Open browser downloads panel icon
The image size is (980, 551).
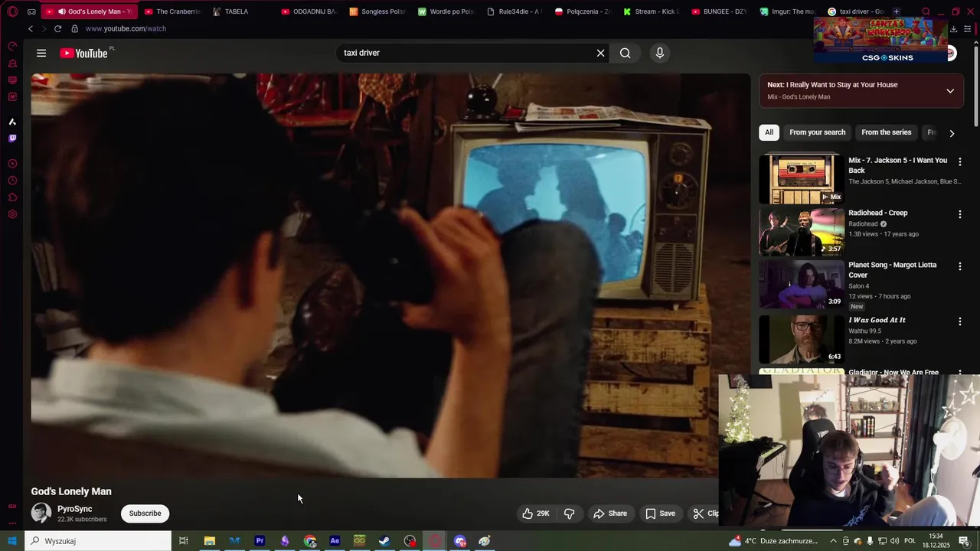click(x=953, y=29)
